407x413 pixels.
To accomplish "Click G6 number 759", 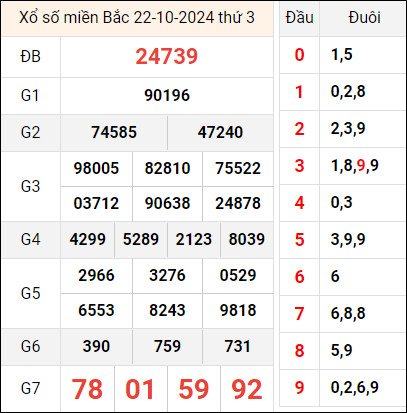I will [167, 346].
